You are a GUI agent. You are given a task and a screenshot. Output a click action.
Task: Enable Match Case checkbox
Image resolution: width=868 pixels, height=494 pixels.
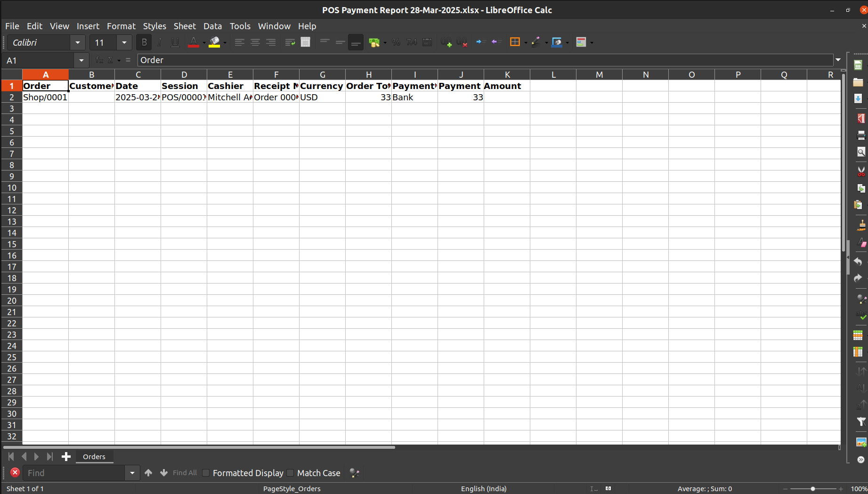290,473
